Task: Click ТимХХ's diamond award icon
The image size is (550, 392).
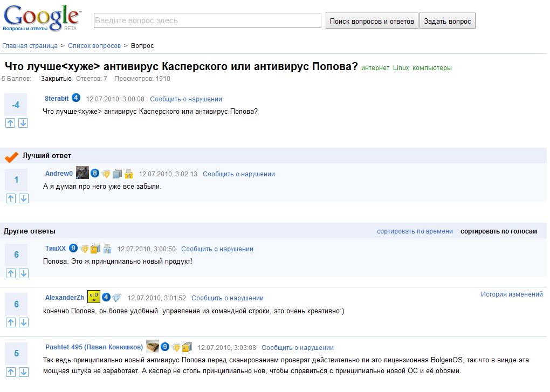Action: point(84,249)
